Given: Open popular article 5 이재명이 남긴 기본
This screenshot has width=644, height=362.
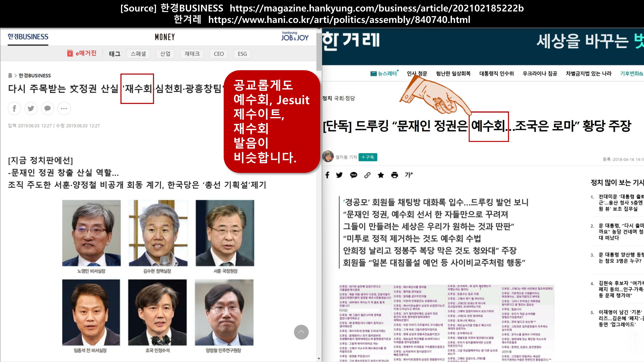Looking at the screenshot, I should [621, 318].
